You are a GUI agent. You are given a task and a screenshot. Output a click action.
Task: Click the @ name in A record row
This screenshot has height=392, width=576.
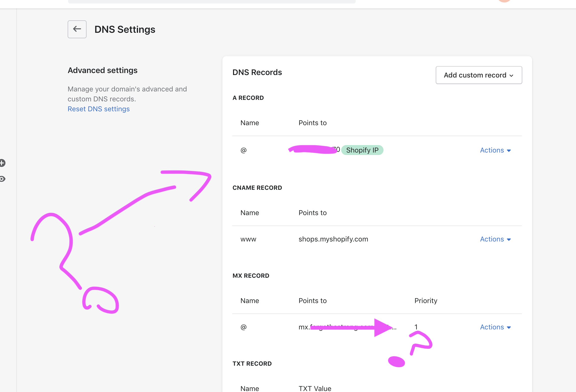pos(243,150)
